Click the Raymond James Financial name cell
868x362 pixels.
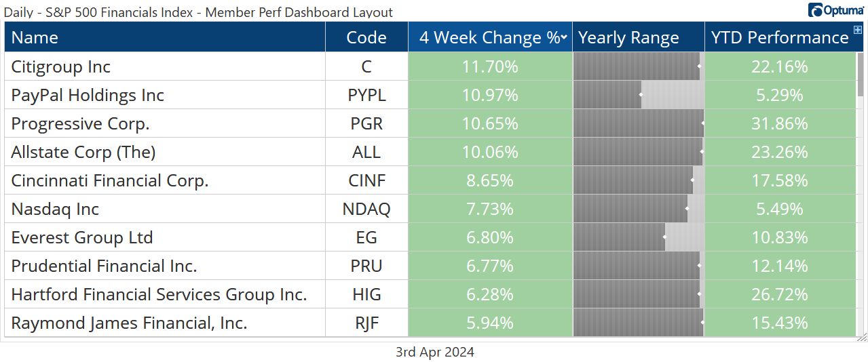coord(129,323)
